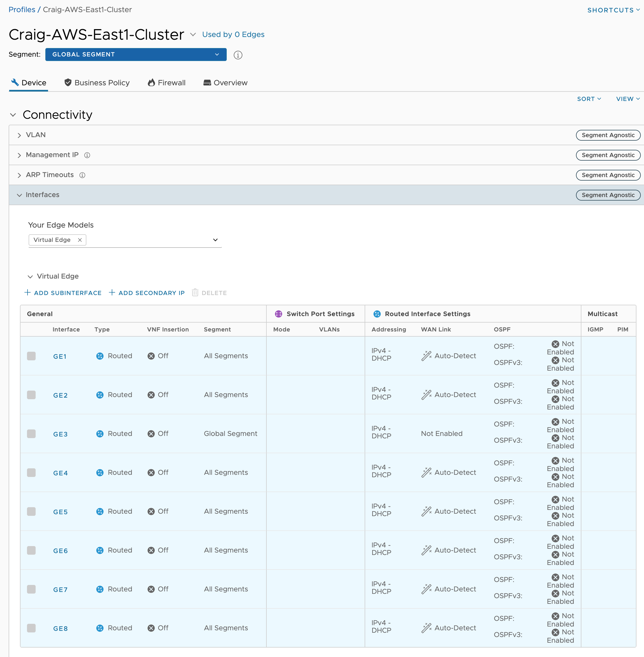Click the Switch Port Settings purple icon
This screenshot has width=644, height=657.
tap(278, 314)
